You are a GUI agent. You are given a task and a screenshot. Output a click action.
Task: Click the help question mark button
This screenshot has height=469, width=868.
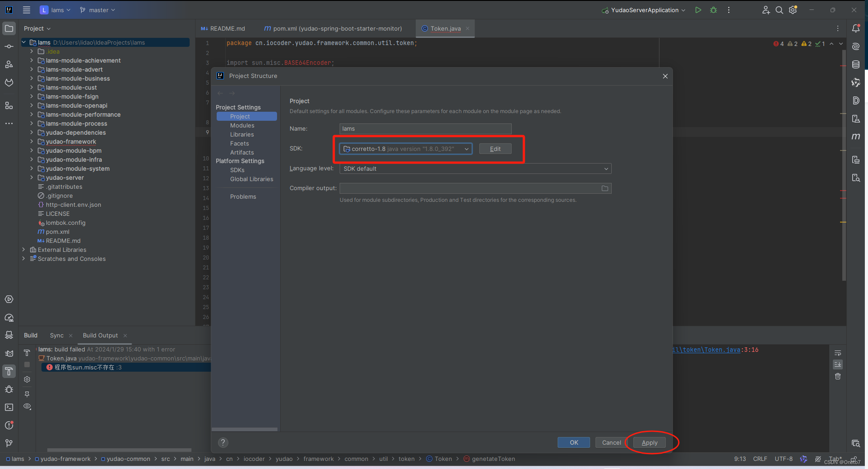(x=223, y=442)
